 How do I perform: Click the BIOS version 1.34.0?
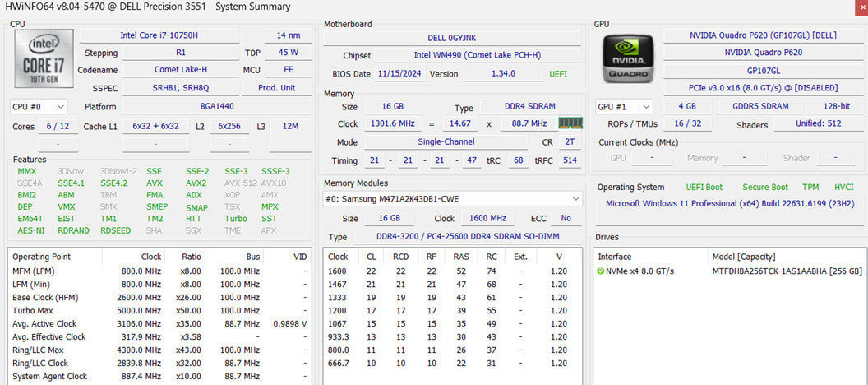pos(503,73)
